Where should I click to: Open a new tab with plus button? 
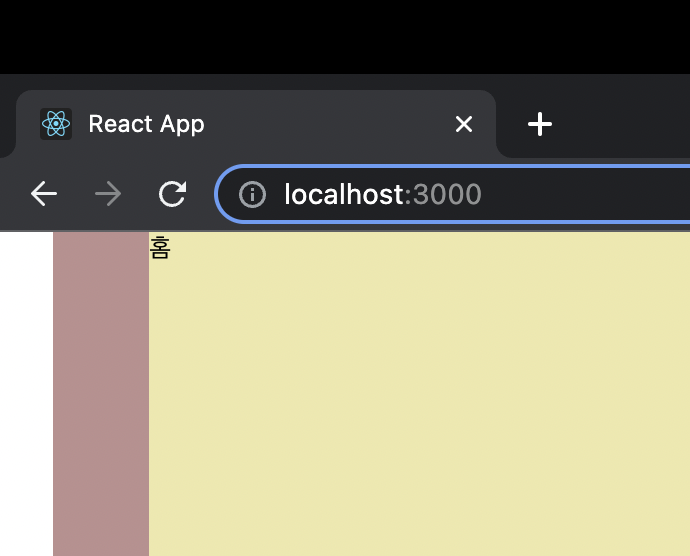[x=540, y=124]
